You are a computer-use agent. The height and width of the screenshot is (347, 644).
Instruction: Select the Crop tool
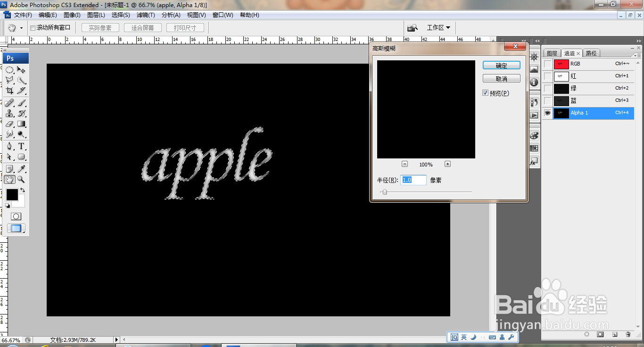click(10, 91)
